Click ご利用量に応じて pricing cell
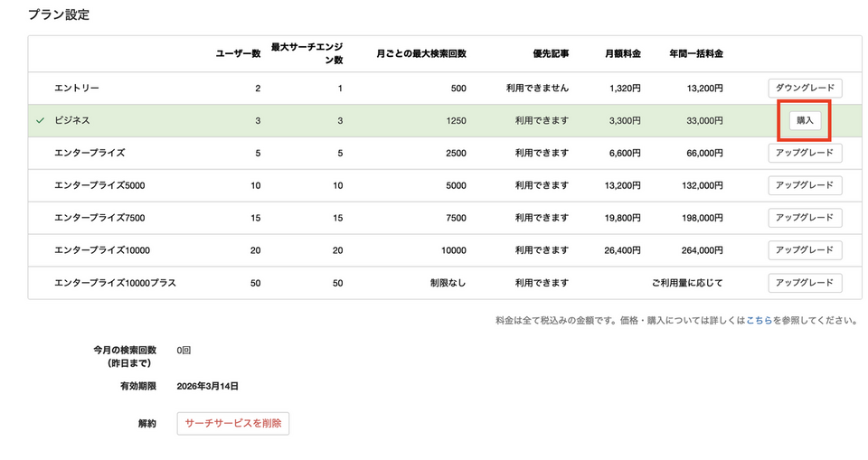The width and height of the screenshot is (868, 460). pos(687,283)
